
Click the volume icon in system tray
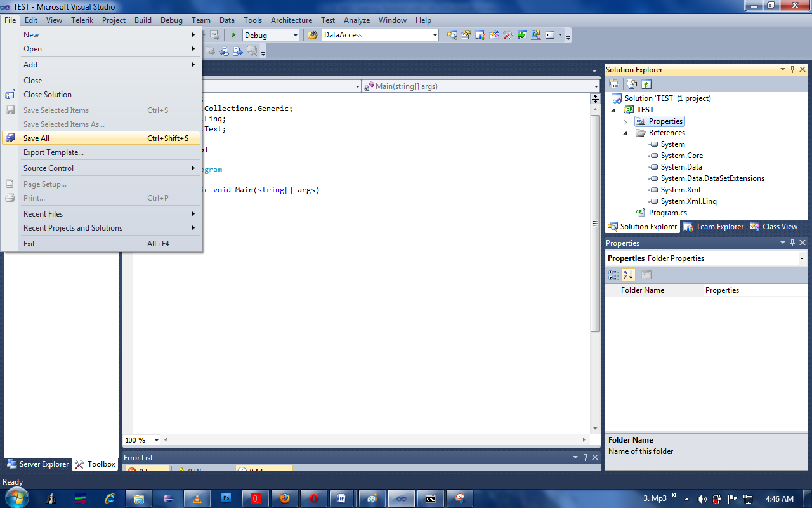[x=702, y=499]
